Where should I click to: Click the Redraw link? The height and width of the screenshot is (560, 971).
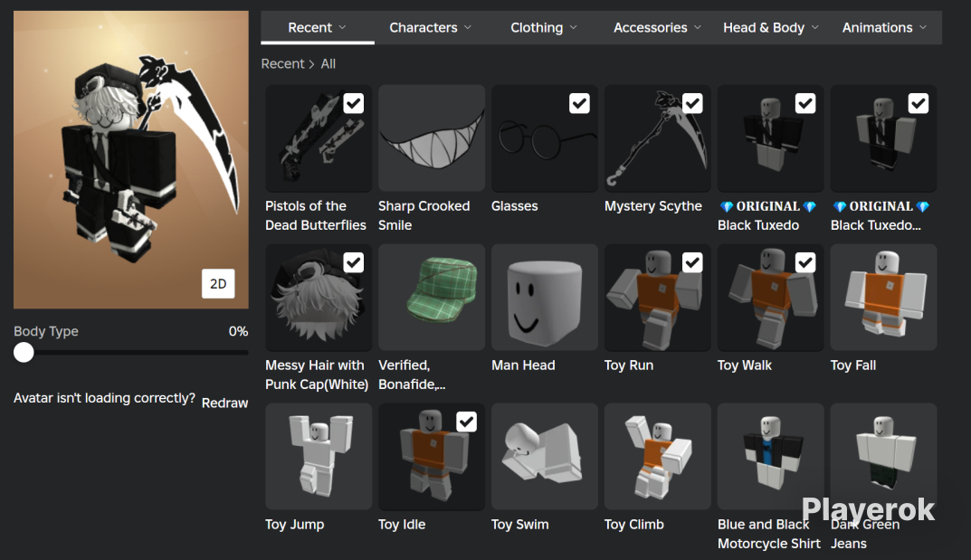coord(224,403)
